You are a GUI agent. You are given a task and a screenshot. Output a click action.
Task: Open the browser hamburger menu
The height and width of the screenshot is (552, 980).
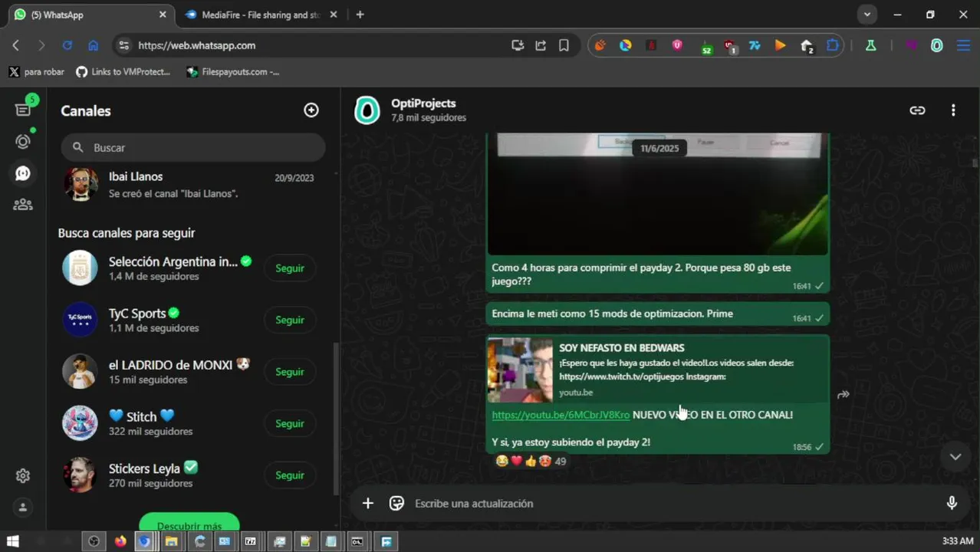point(963,45)
